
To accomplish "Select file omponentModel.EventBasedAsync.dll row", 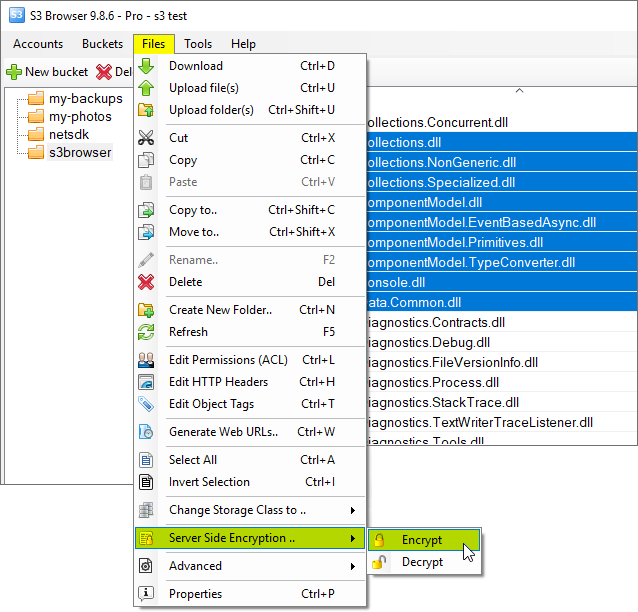I will click(x=502, y=223).
